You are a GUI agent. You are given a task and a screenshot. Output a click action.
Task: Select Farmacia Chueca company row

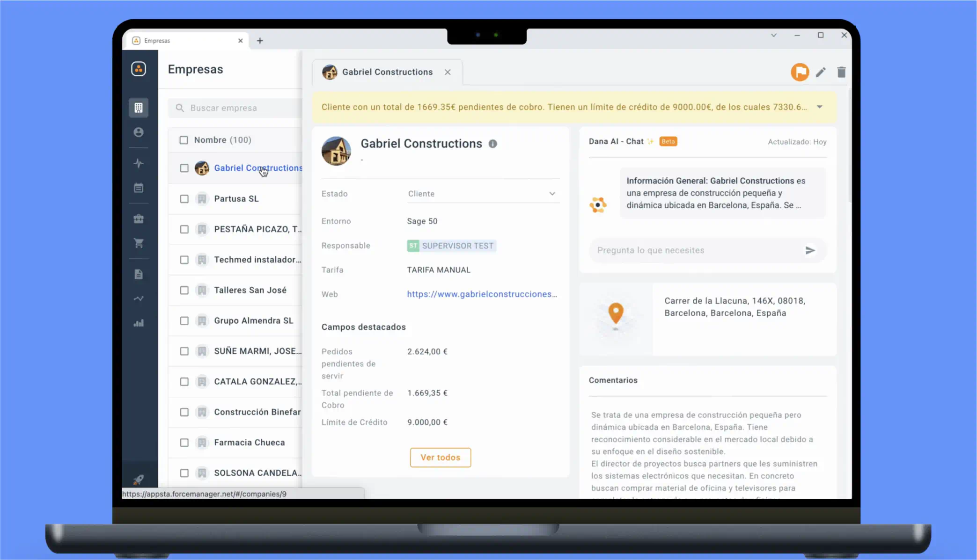(x=235, y=443)
